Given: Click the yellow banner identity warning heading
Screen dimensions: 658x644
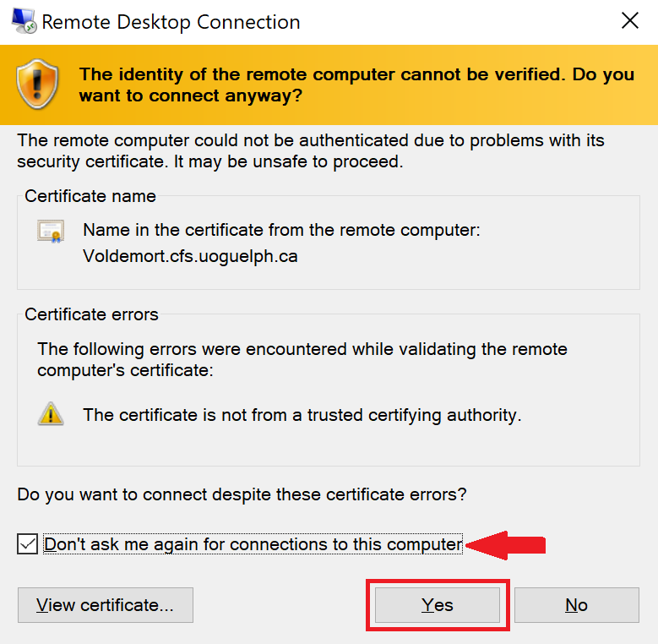Looking at the screenshot, I should pos(356,85).
